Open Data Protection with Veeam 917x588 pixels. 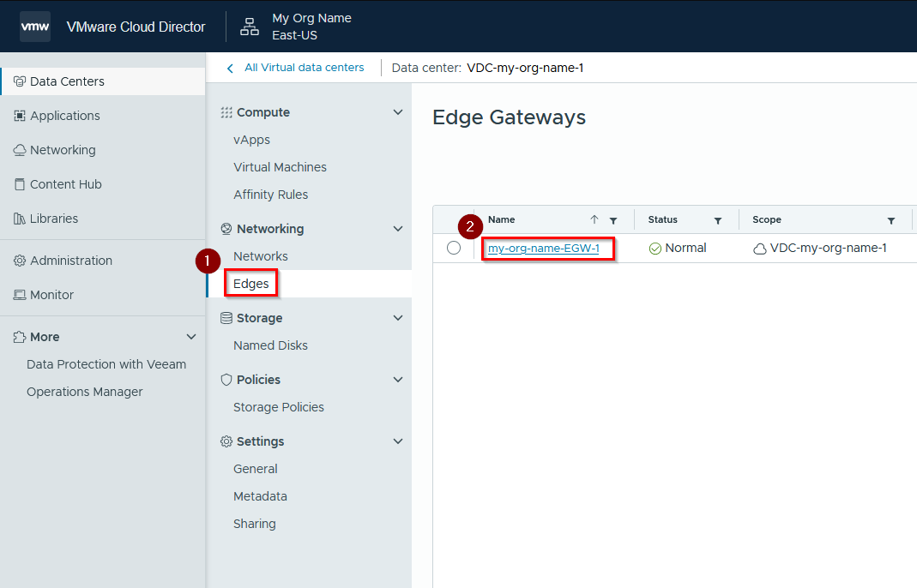pos(106,364)
